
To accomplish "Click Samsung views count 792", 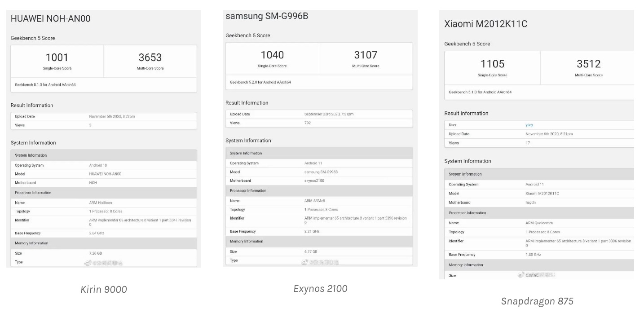I will 308,123.
